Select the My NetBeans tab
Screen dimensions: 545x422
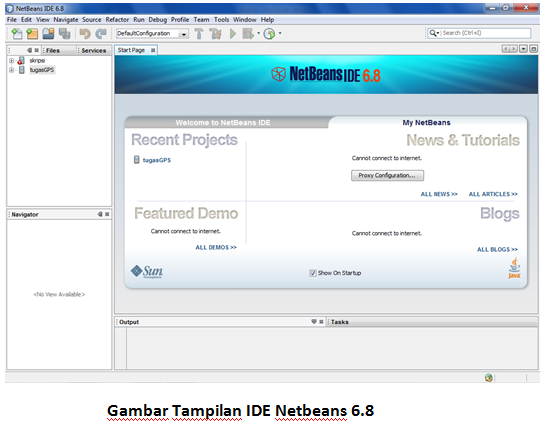(x=426, y=122)
